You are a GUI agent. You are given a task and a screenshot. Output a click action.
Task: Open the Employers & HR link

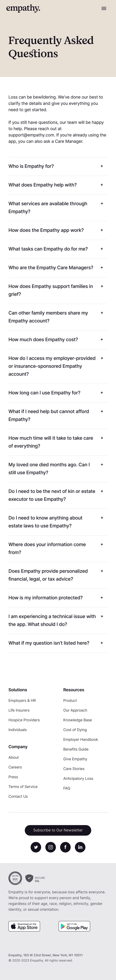(x=22, y=700)
